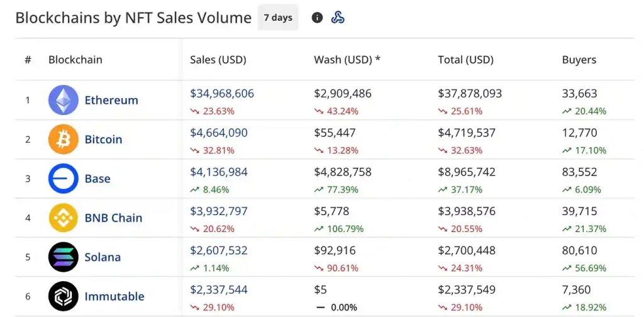Click the Solana logo icon
This screenshot has width=644, height=317.
click(64, 257)
